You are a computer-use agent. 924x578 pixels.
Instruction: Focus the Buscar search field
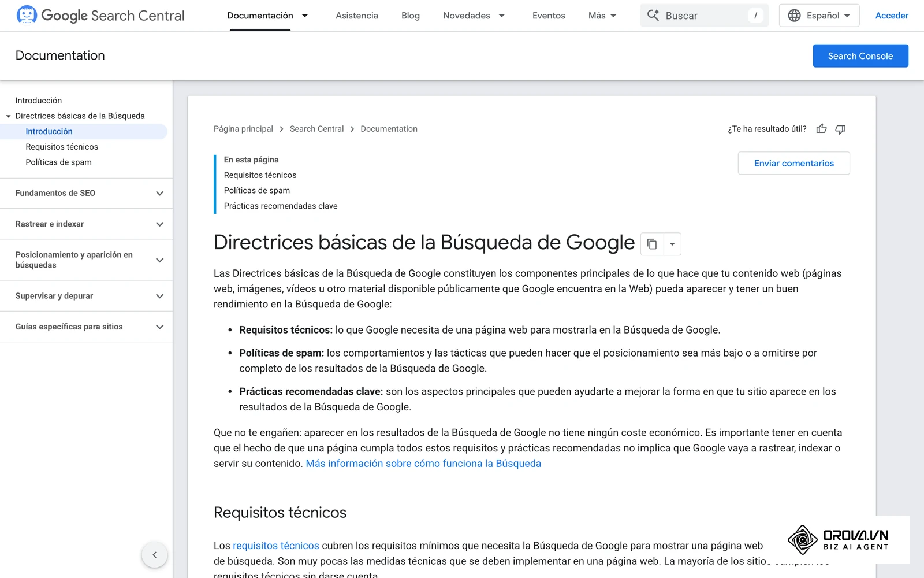point(704,16)
